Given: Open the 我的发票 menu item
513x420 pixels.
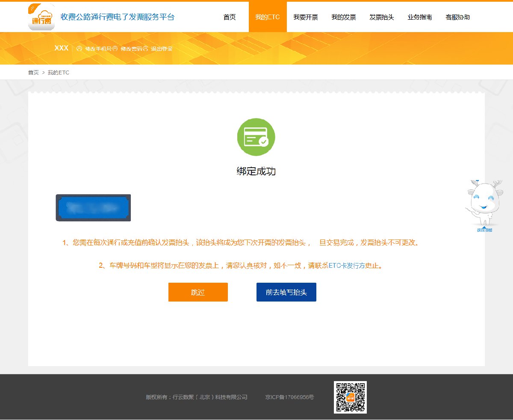Looking at the screenshot, I should tap(344, 17).
